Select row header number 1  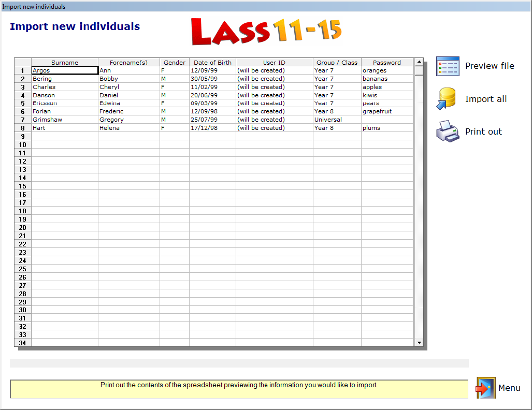pyautogui.click(x=23, y=70)
